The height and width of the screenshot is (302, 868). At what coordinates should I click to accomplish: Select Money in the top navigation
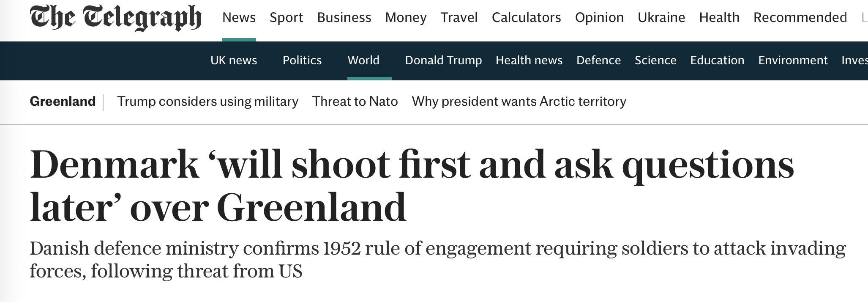tap(406, 17)
